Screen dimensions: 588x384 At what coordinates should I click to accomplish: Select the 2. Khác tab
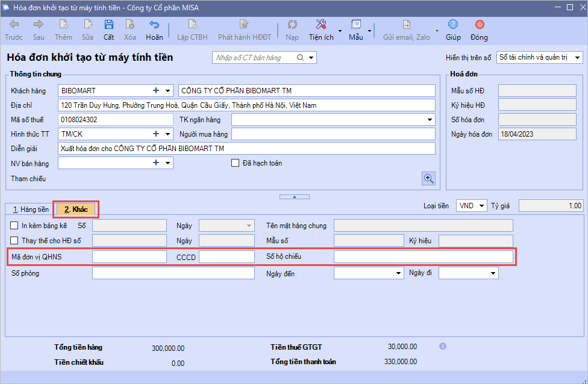[x=76, y=209]
